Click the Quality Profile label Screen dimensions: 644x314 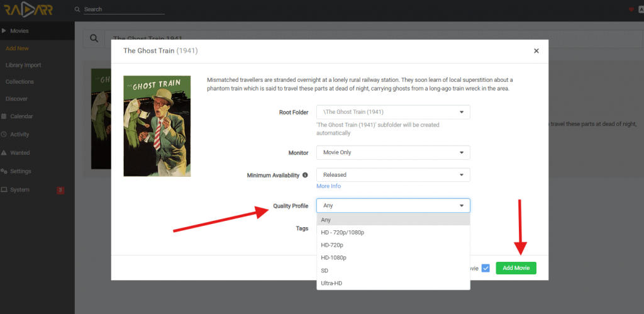click(x=291, y=206)
